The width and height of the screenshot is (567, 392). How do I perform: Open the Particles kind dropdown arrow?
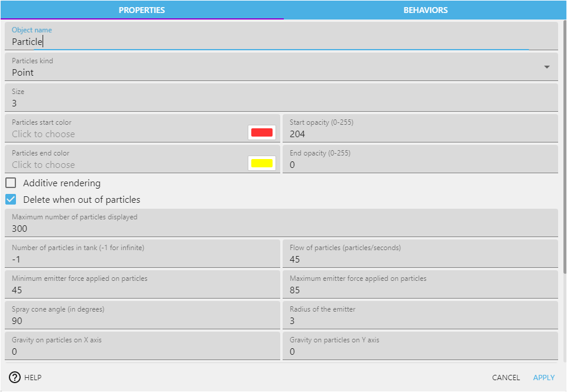(x=546, y=67)
